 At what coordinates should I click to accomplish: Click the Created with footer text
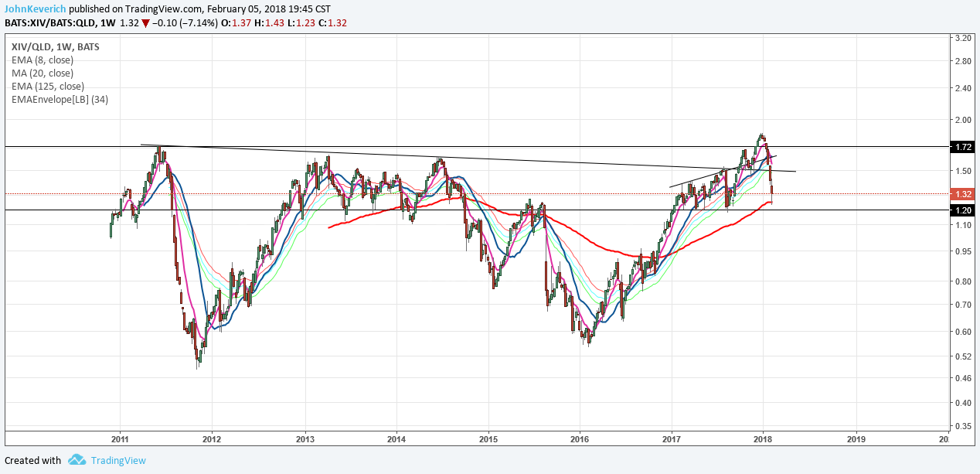tap(32, 460)
